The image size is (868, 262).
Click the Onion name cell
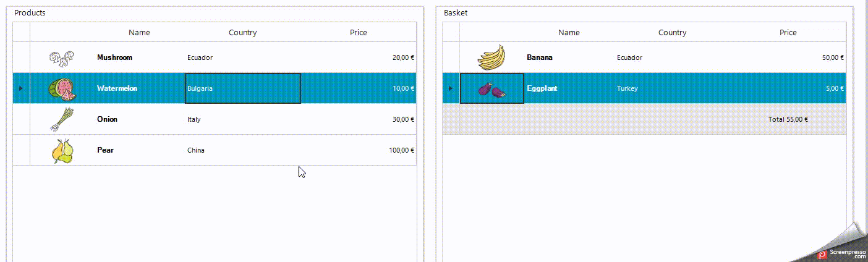point(107,119)
